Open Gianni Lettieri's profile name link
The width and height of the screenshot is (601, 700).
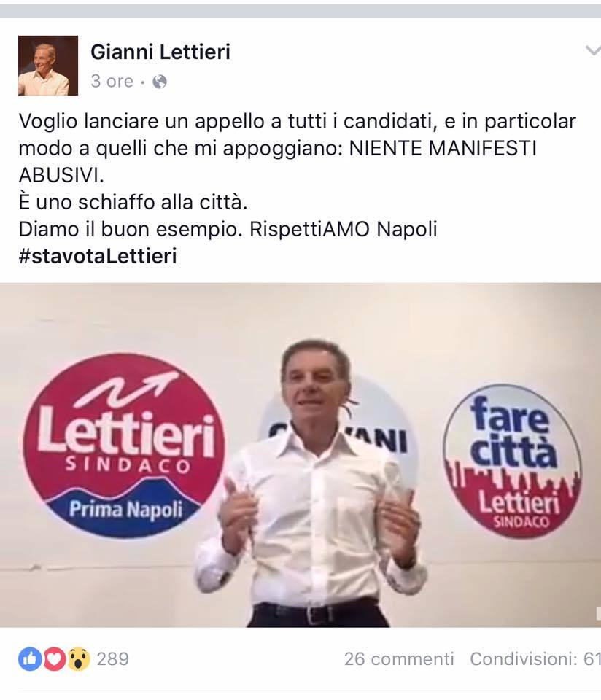click(160, 52)
